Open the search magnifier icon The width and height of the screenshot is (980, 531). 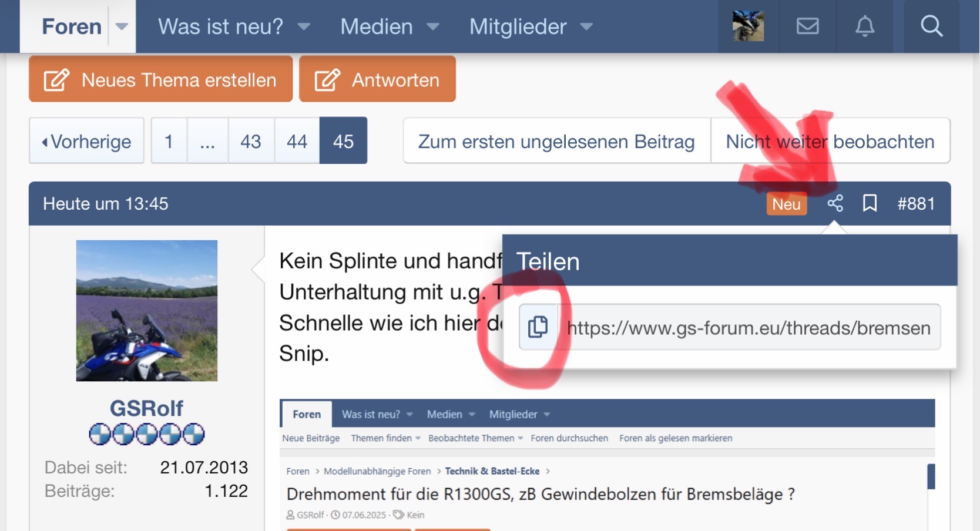coord(931,26)
